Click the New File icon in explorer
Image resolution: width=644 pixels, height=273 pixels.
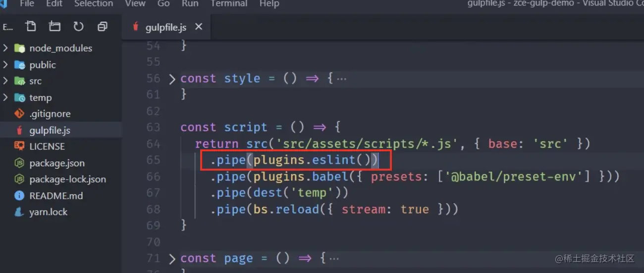pos(31,26)
